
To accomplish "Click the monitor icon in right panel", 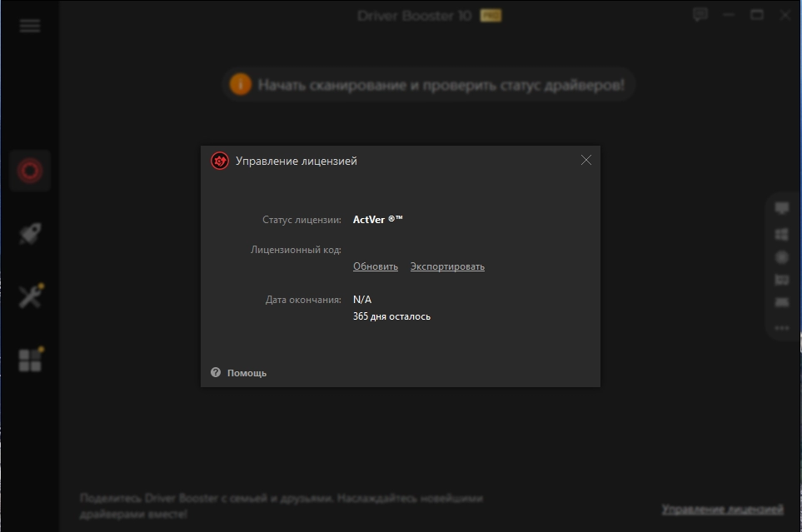I will [781, 208].
